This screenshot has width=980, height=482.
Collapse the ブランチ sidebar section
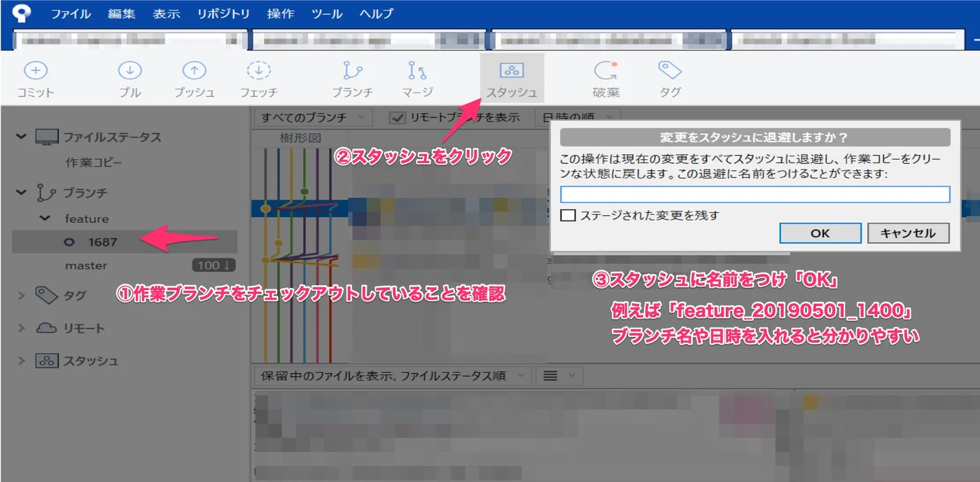tap(22, 192)
